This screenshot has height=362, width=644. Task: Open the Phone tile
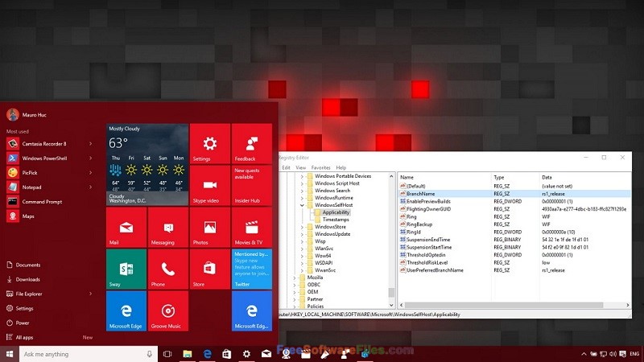point(168,269)
